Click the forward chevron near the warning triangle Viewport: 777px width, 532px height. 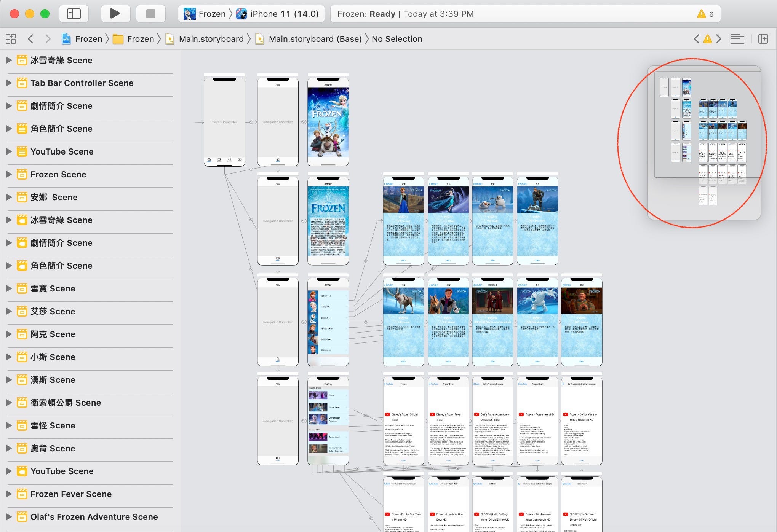pos(719,38)
